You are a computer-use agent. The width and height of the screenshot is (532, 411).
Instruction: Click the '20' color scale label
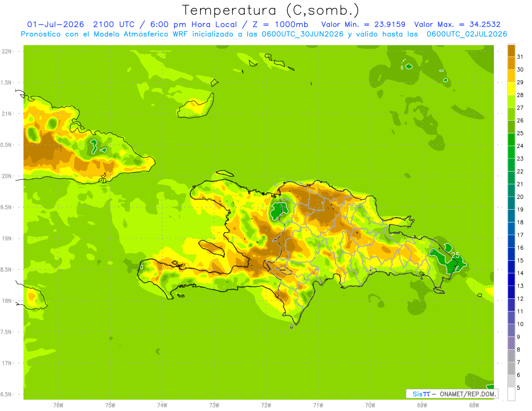pyautogui.click(x=520, y=197)
